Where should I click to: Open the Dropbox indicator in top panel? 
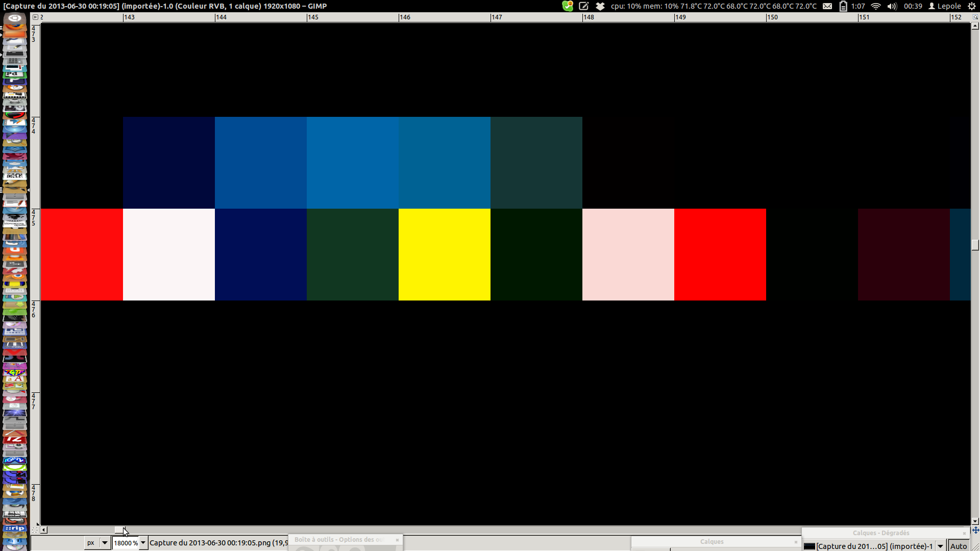600,6
